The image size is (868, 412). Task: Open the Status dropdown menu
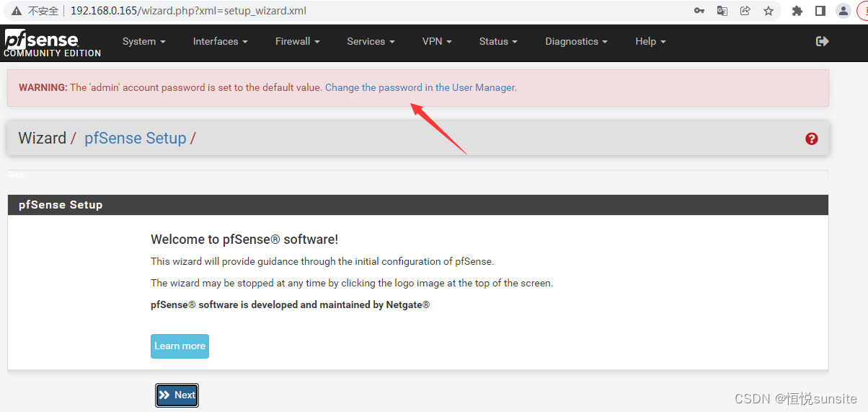point(498,41)
